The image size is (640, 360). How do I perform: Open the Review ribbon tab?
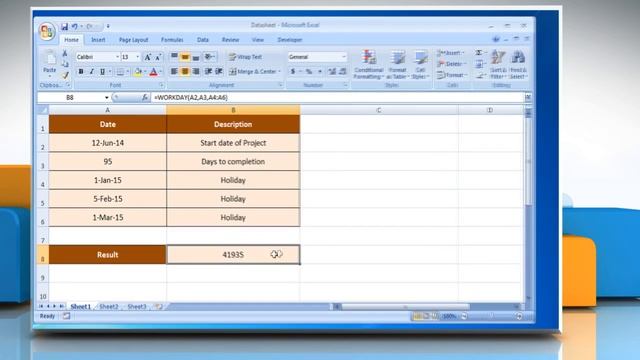[230, 40]
